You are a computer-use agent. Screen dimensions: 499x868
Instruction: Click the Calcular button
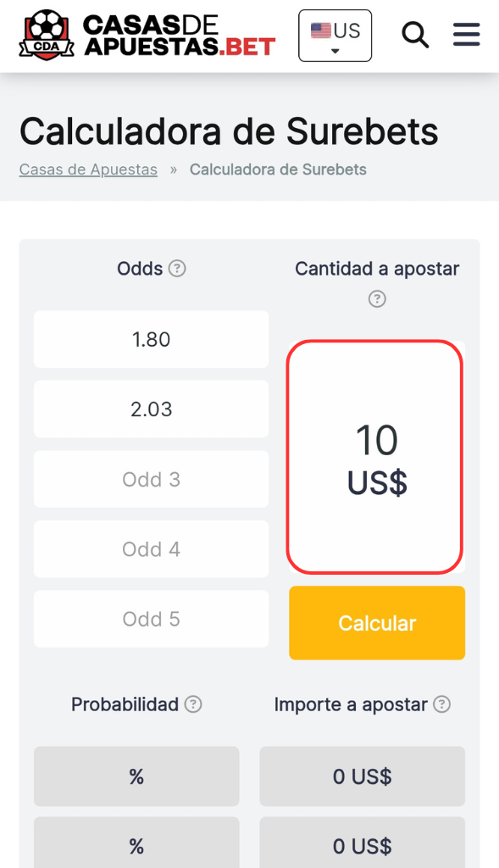coord(377,623)
